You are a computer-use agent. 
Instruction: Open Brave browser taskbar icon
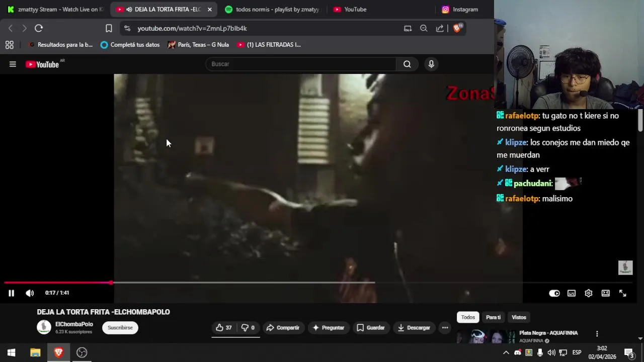58,352
